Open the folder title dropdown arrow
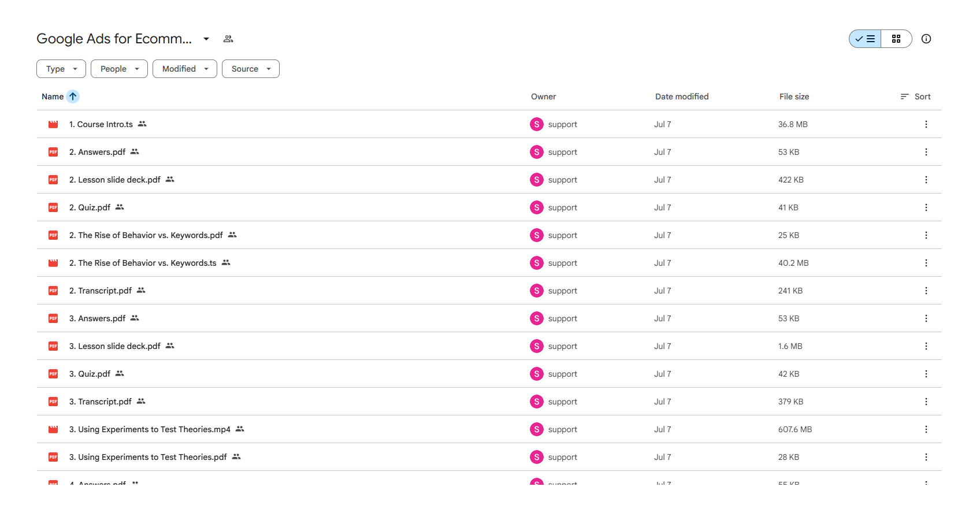Viewport: 980px width, 520px height. pyautogui.click(x=206, y=39)
